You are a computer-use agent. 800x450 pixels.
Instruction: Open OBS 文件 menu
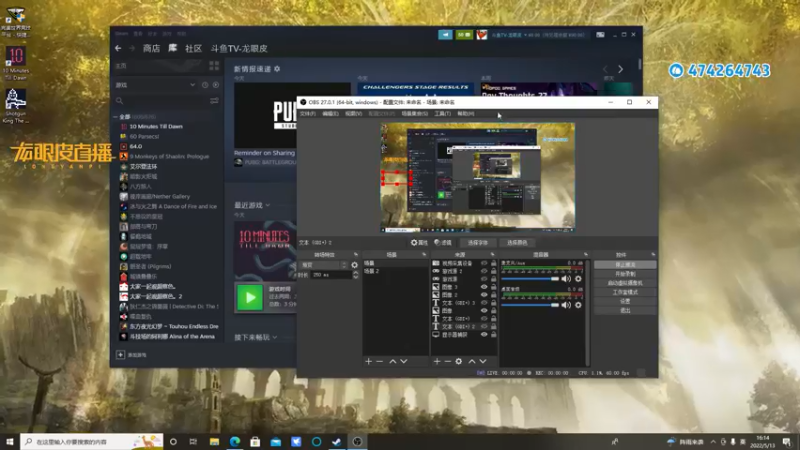pos(308,114)
